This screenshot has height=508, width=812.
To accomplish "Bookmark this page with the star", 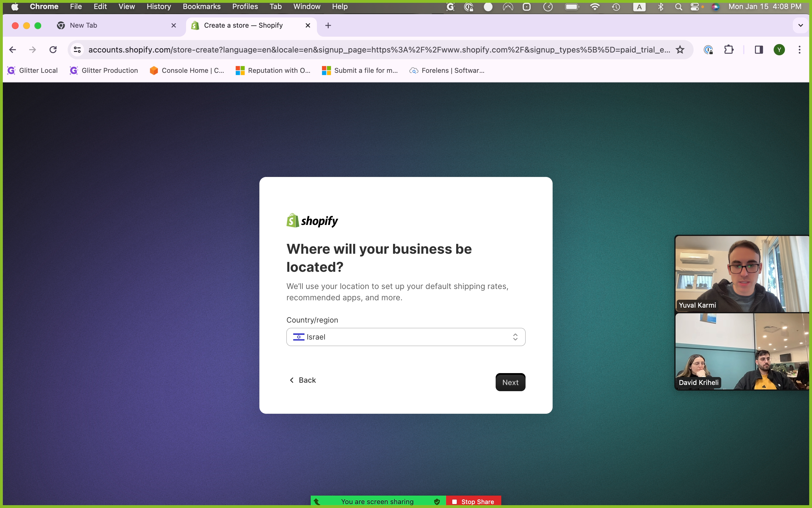I will [x=680, y=50].
